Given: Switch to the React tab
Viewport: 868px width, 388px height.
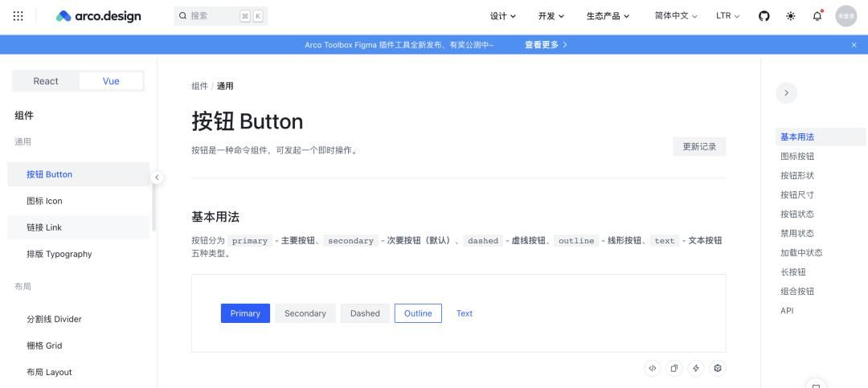Looking at the screenshot, I should coord(45,81).
